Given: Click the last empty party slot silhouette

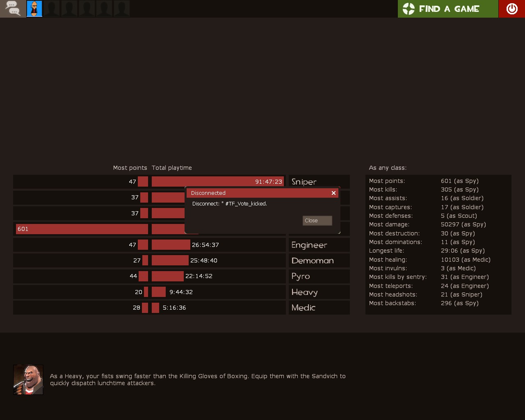Looking at the screenshot, I should pyautogui.click(x=121, y=9).
